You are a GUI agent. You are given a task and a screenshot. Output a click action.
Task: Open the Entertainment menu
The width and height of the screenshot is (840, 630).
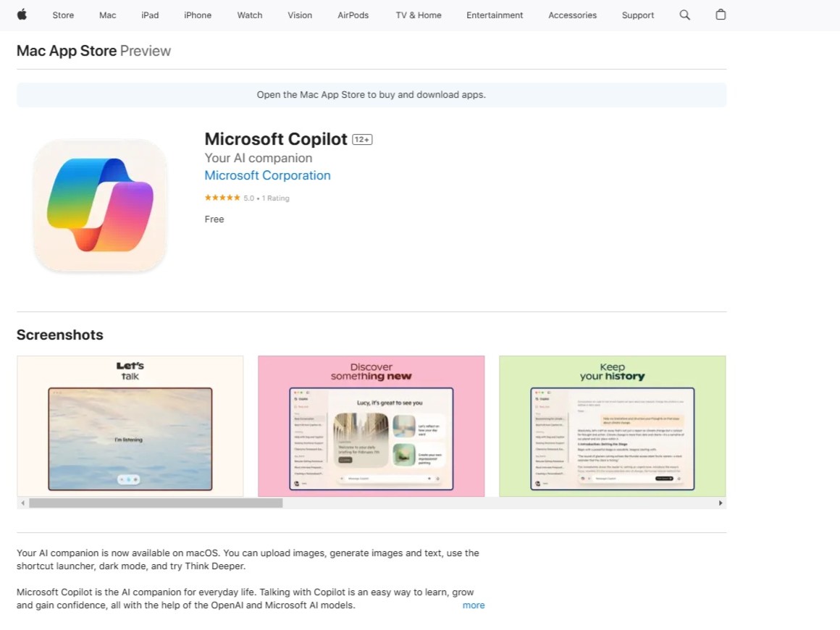[x=495, y=15]
